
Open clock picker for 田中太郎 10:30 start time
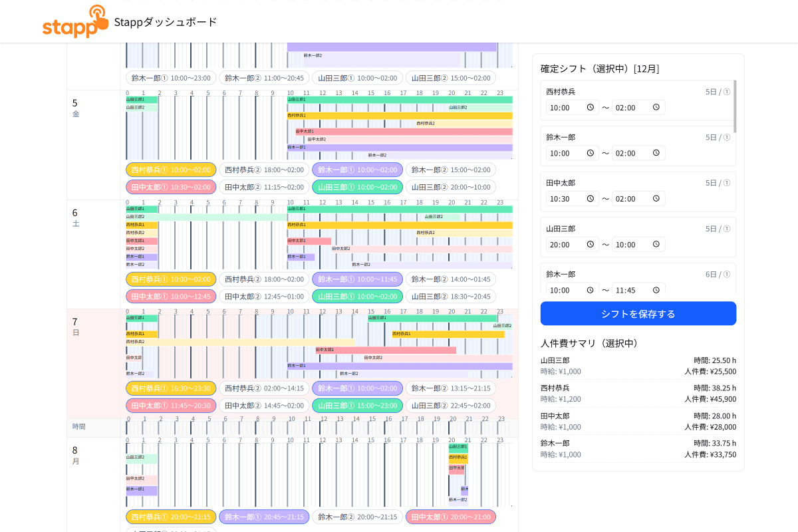click(x=590, y=198)
